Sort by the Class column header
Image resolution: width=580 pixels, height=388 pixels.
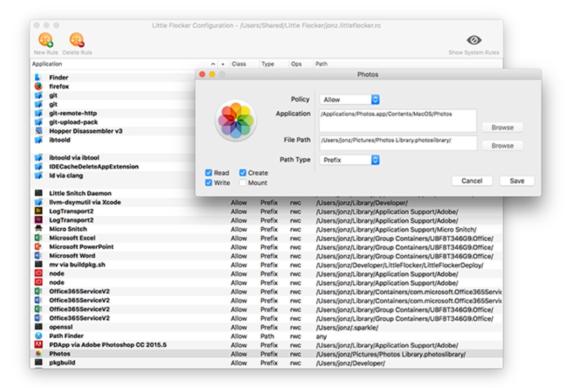pos(239,64)
